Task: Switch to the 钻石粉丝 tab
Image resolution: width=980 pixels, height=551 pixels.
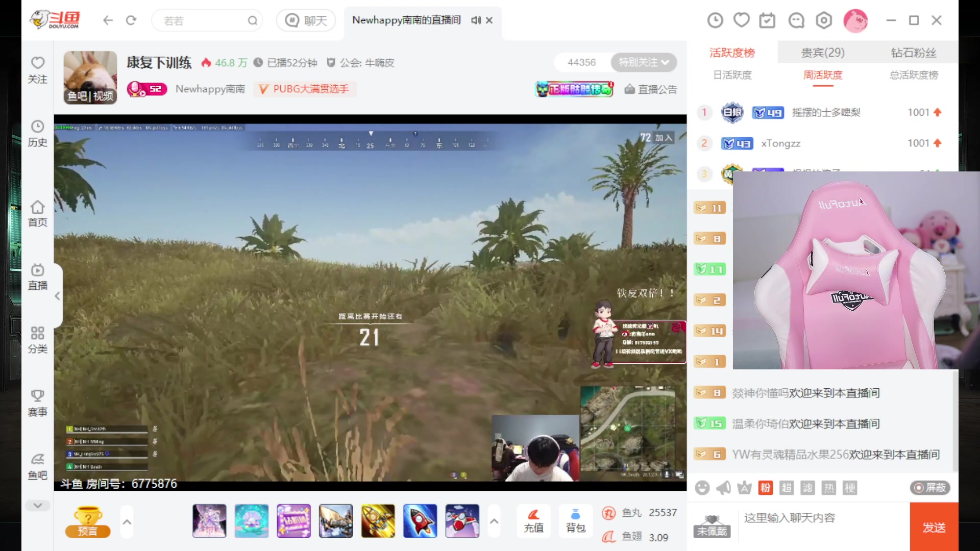Action: coord(913,53)
